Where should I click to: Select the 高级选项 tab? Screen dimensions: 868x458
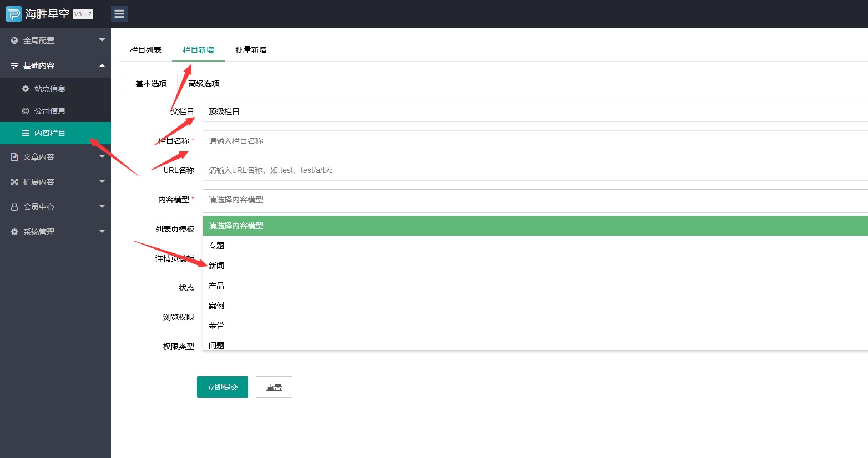click(204, 84)
